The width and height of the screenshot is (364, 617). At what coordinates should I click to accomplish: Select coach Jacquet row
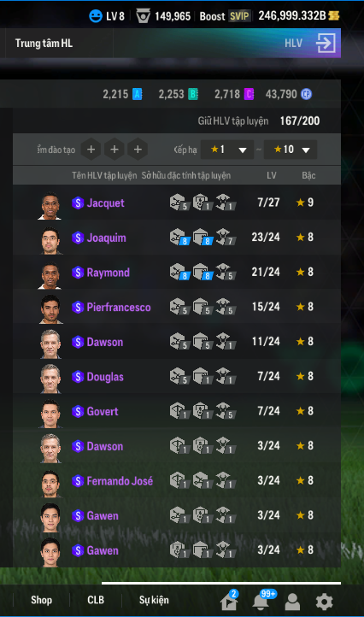tap(177, 203)
